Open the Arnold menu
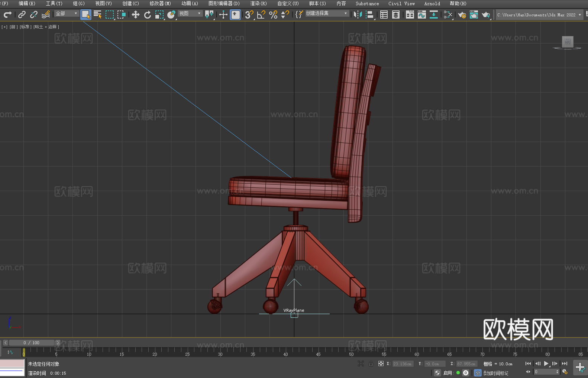The height and width of the screenshot is (378, 588). click(432, 3)
